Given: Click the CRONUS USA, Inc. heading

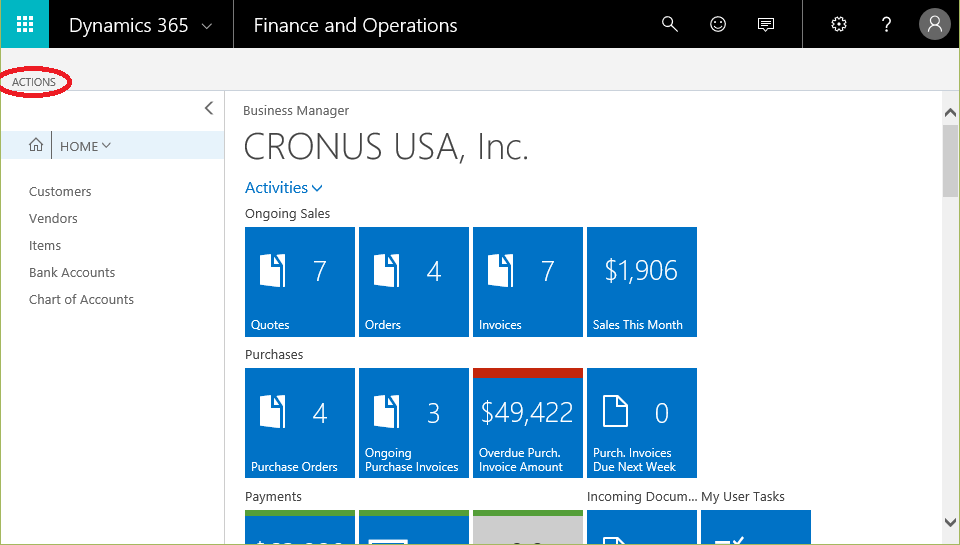Looking at the screenshot, I should 386,147.
